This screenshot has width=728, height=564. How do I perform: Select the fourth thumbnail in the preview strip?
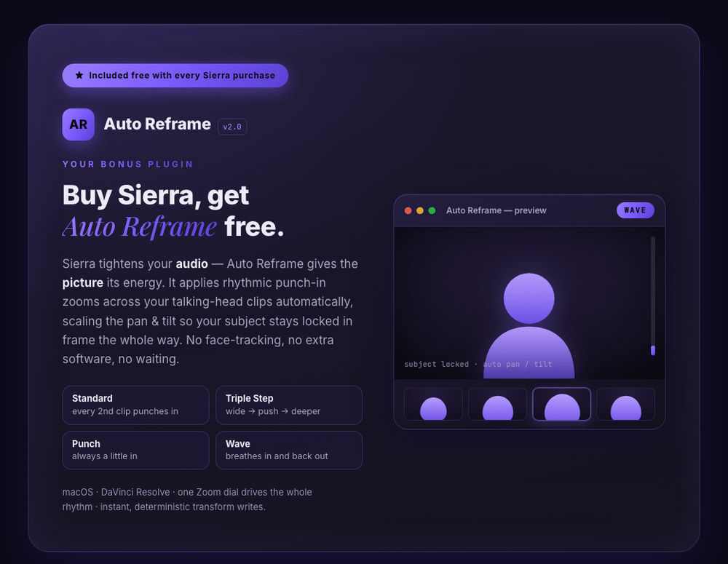click(625, 405)
